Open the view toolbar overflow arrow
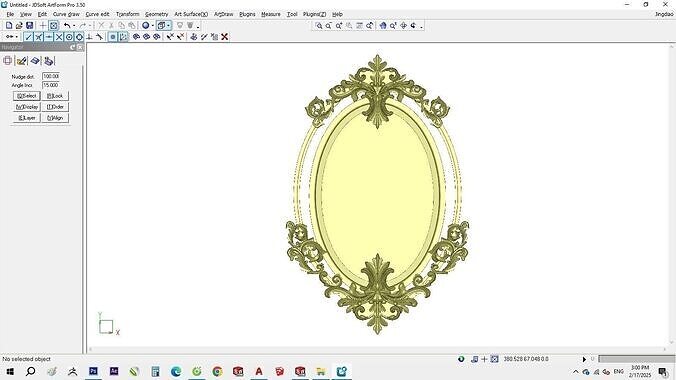 (x=421, y=27)
